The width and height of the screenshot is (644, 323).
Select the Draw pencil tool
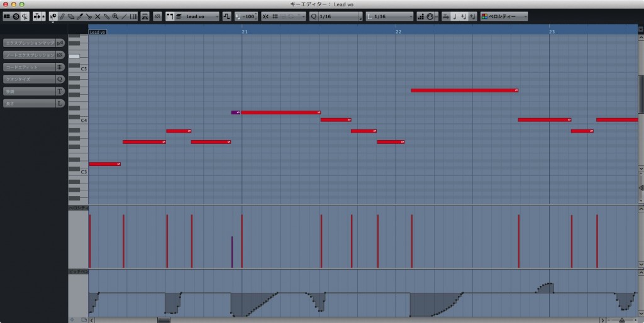pyautogui.click(x=62, y=16)
